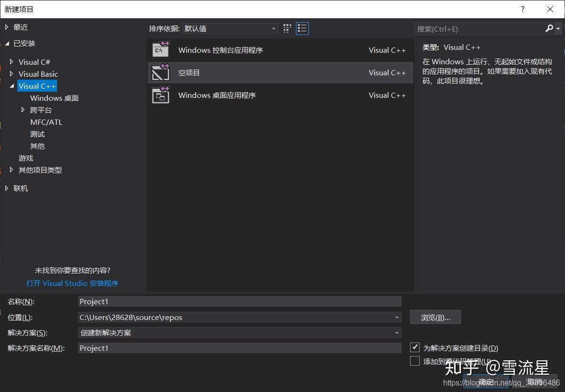Open Visual Studio 安装程序 link
This screenshot has height=392, width=565.
pos(72,283)
